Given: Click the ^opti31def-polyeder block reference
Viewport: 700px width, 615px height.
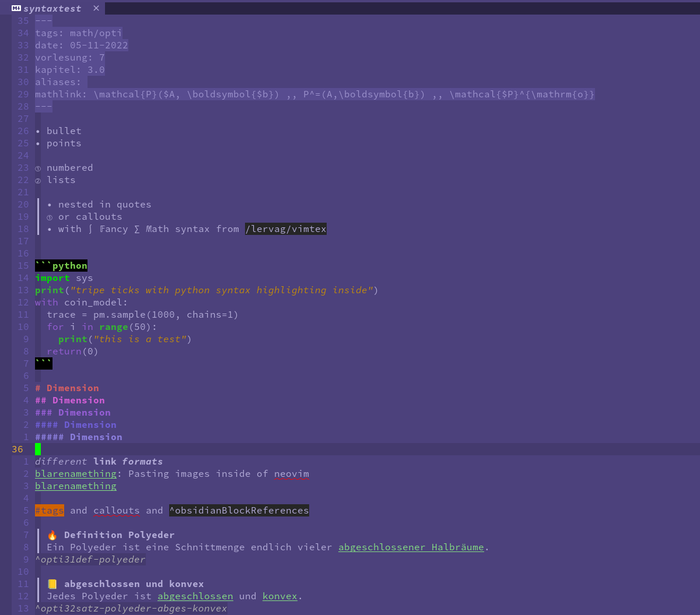Looking at the screenshot, I should 90,559.
